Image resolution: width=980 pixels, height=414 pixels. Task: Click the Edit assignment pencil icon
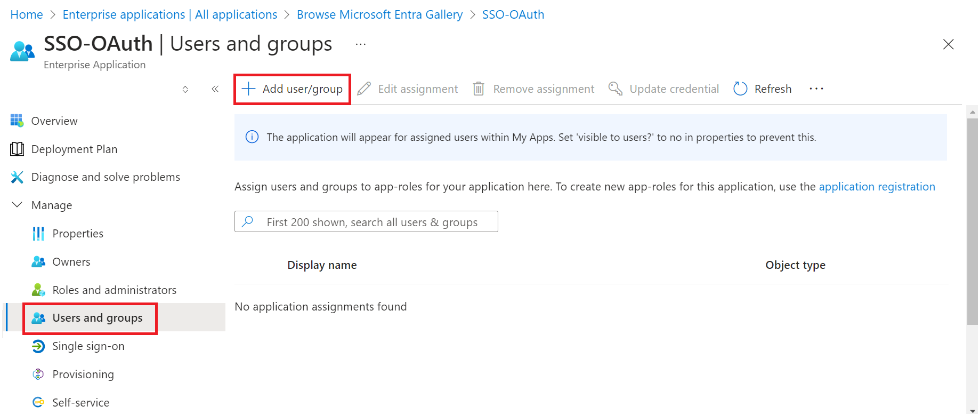coord(364,89)
